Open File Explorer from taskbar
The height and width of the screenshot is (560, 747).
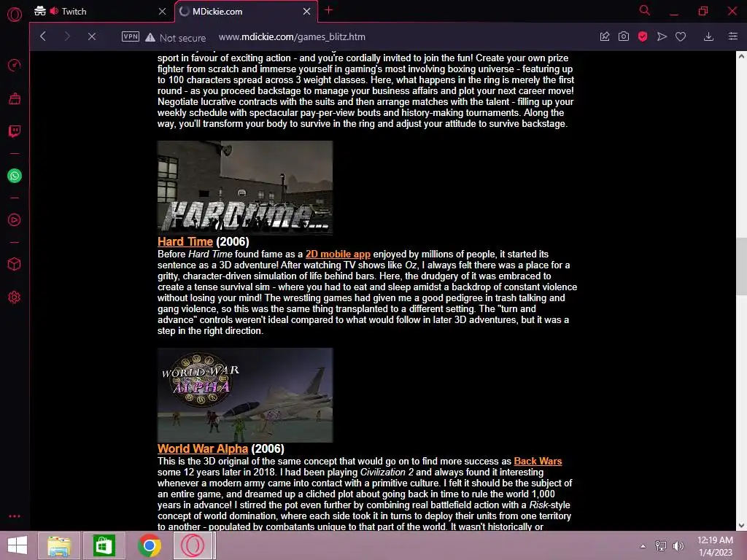[x=59, y=545]
